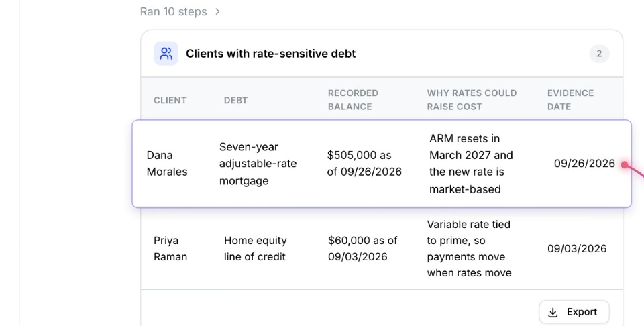This screenshot has height=326, width=644.
Task: Click the "ARM resets in March 2027" reason
Action: coord(471,164)
